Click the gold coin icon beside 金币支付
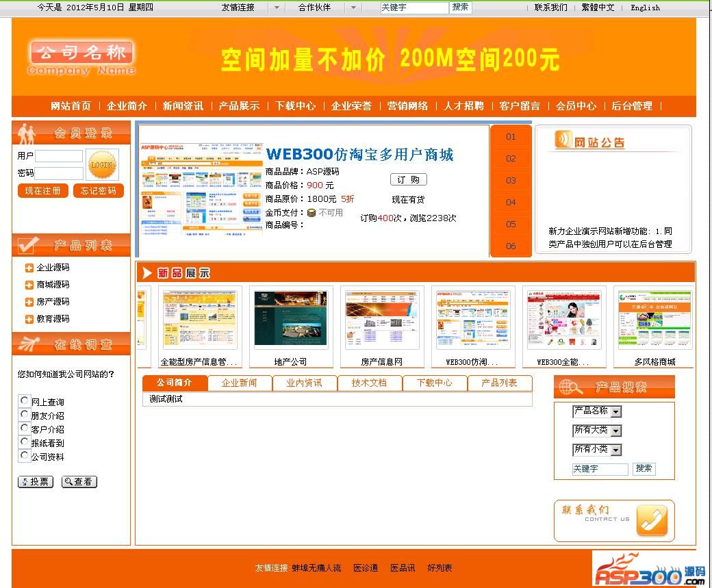The width and height of the screenshot is (712, 588). click(311, 212)
